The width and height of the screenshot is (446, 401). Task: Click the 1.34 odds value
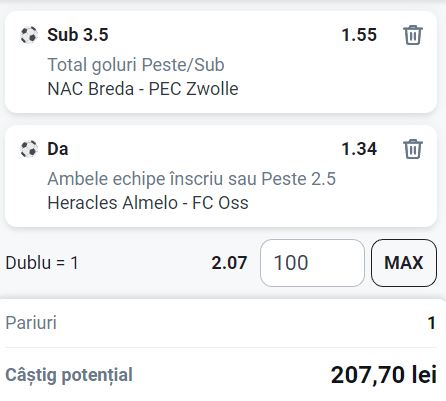click(359, 149)
